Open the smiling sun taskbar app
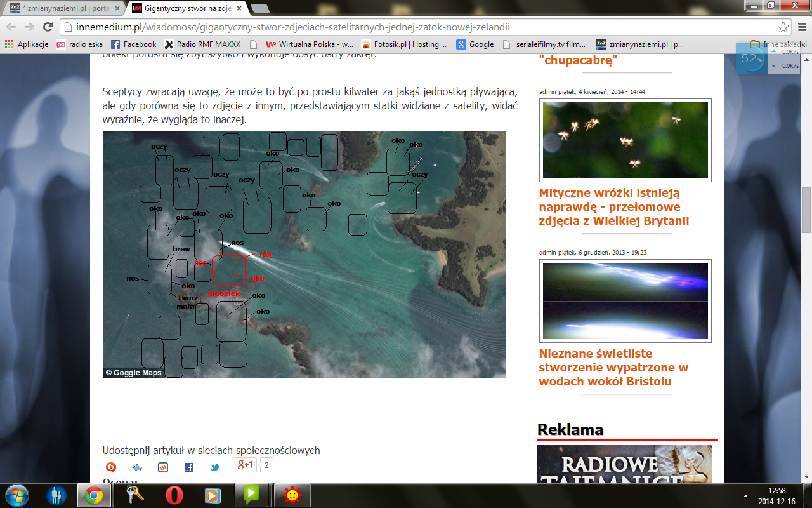This screenshot has width=812, height=508. click(x=292, y=495)
